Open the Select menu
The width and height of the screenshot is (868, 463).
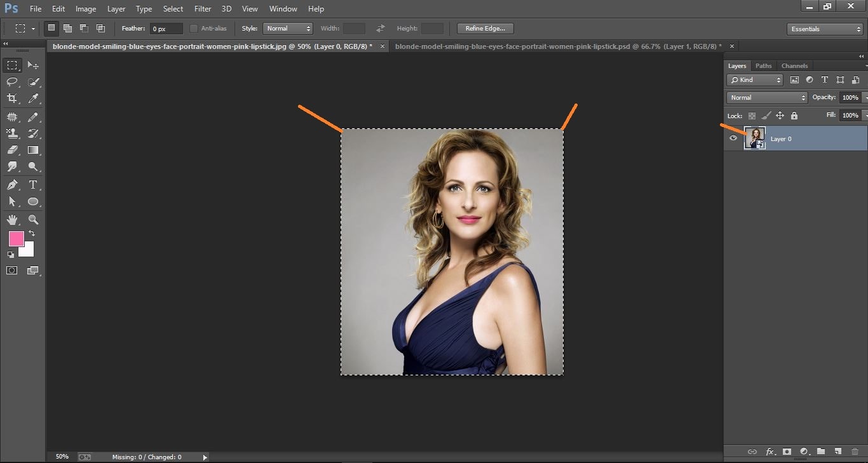pyautogui.click(x=173, y=8)
